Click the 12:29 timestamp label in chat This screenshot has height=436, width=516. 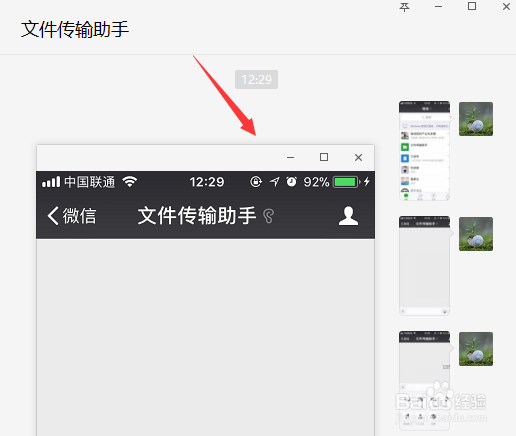point(256,79)
